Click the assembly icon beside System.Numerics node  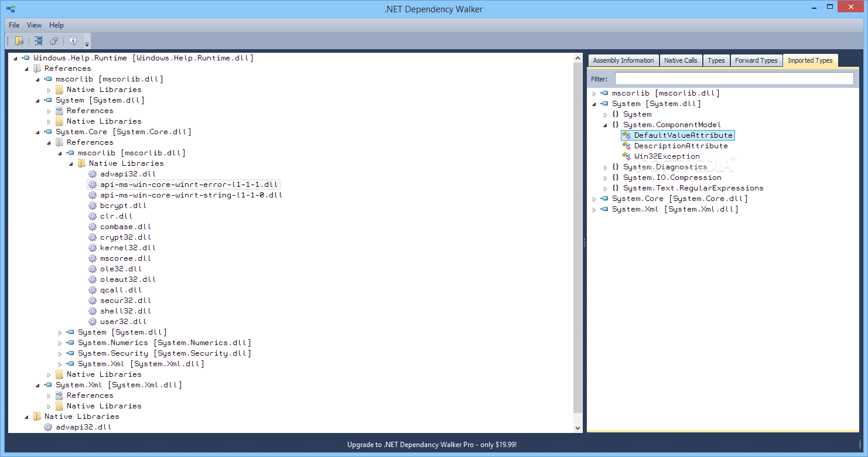click(x=70, y=343)
